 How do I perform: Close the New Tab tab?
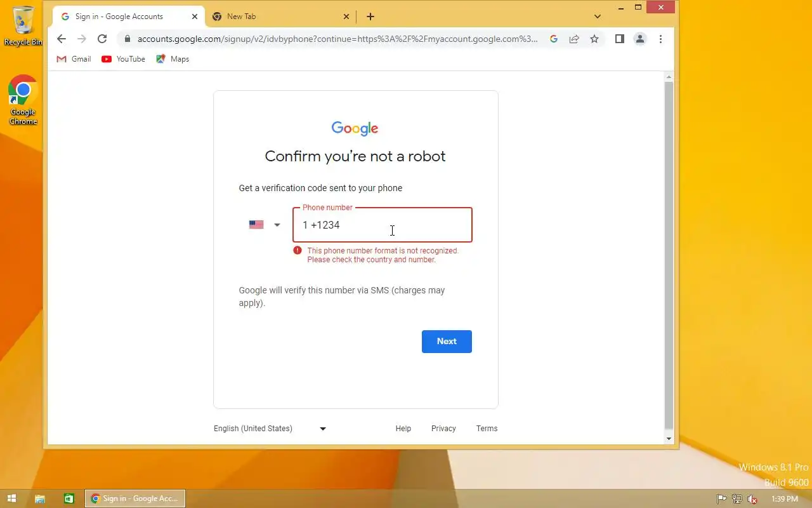pyautogui.click(x=346, y=17)
